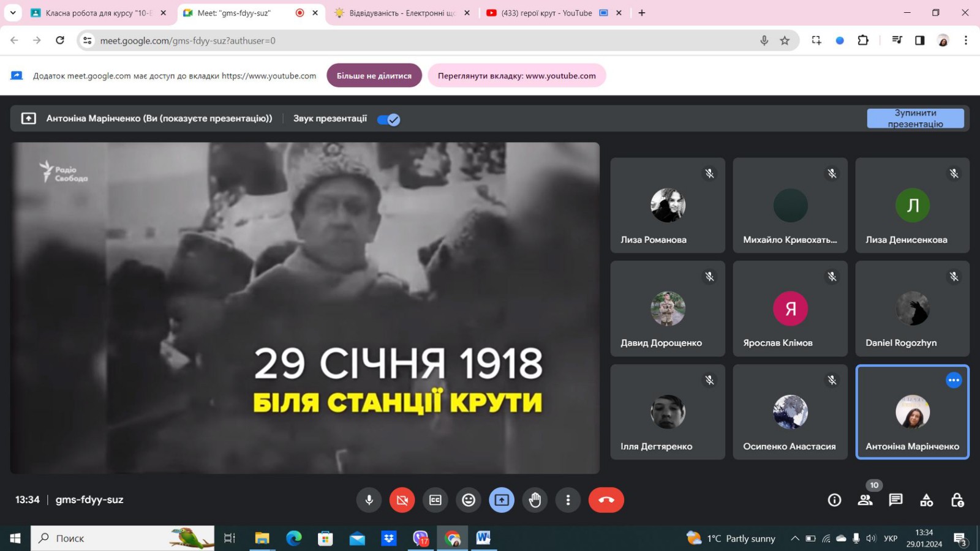Screen dimensions: 980x551
Task: Mute the microphone in Meet
Action: pyautogui.click(x=369, y=500)
